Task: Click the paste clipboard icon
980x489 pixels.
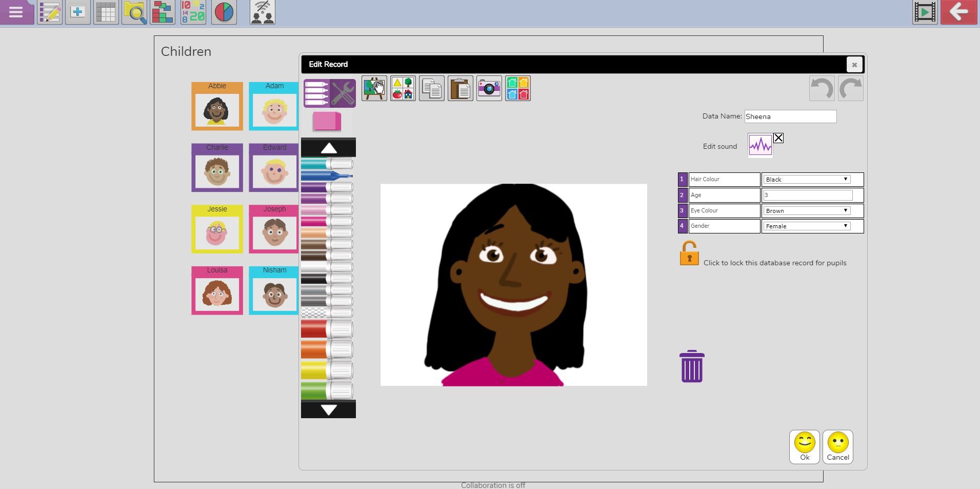Action: click(x=460, y=89)
